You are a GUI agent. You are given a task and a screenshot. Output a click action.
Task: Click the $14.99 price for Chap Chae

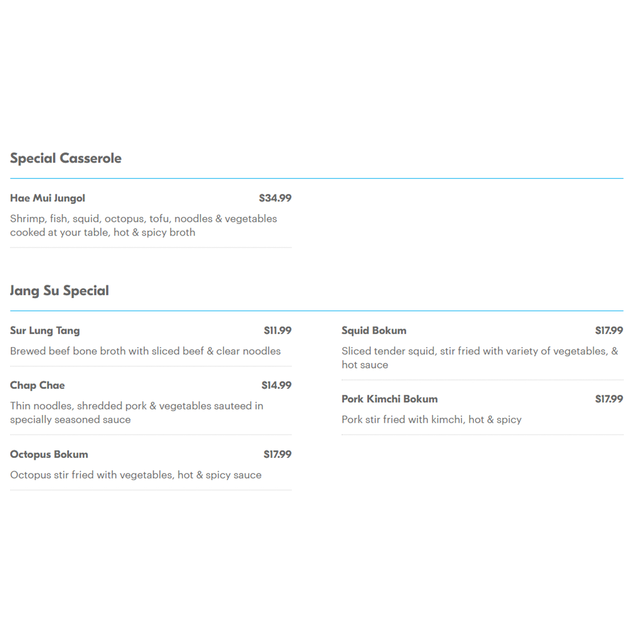coord(276,385)
